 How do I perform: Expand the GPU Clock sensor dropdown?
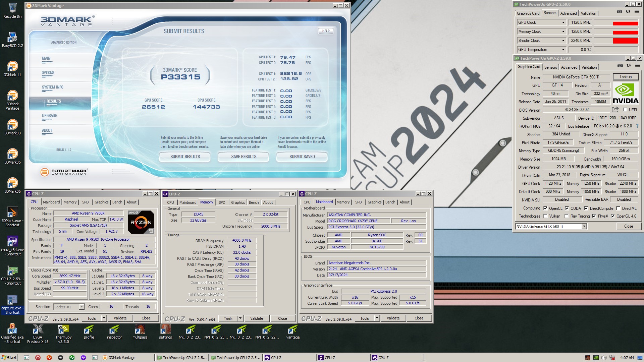pos(563,22)
